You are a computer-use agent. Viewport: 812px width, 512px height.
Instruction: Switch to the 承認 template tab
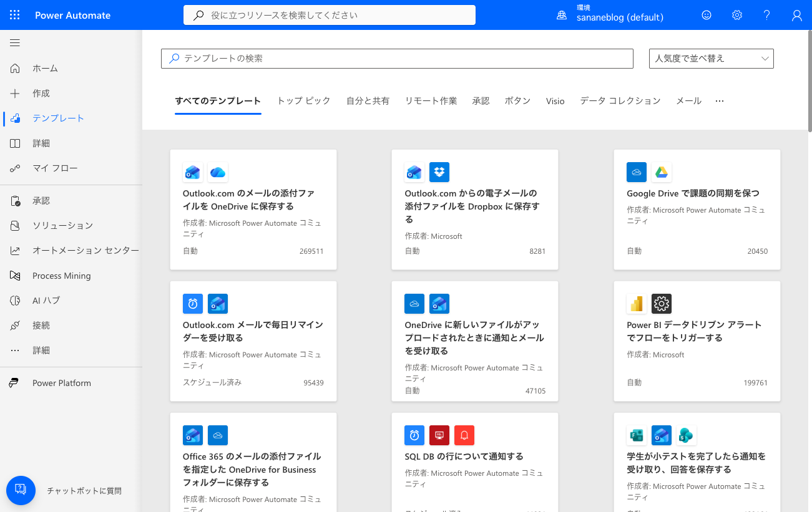pos(481,100)
